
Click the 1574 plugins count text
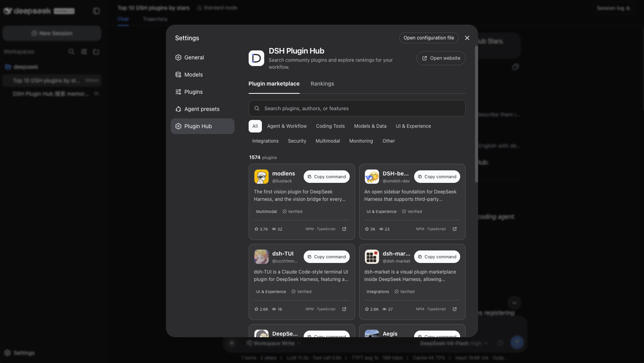pyautogui.click(x=263, y=157)
